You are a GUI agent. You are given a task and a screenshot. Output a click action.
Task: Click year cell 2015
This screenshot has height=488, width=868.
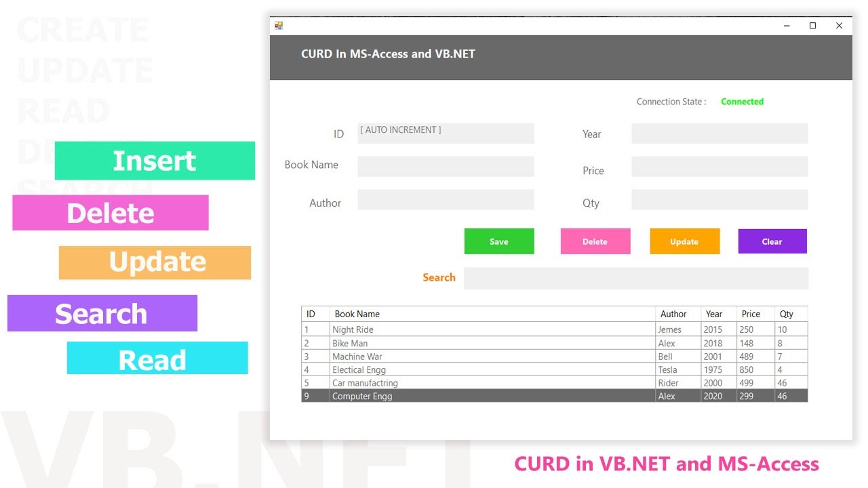coord(719,329)
